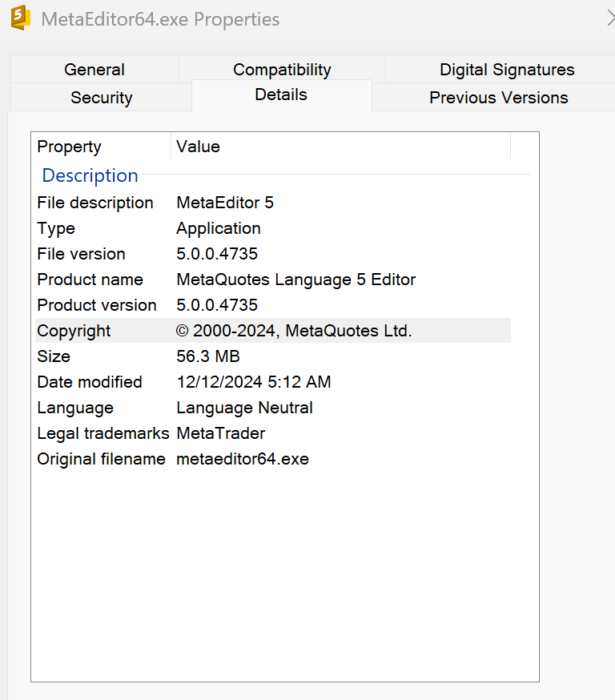Select the Language property label
615x700 pixels.
[x=75, y=408]
